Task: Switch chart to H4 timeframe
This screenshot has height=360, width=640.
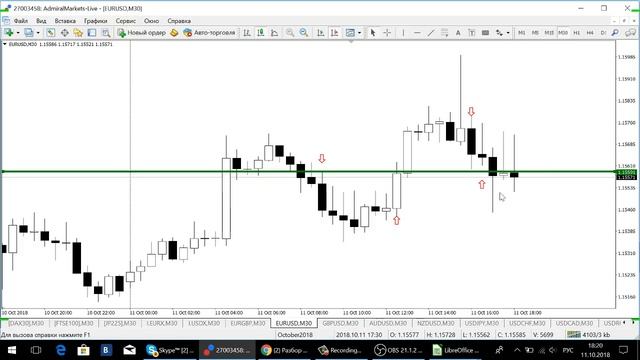Action: [590, 33]
